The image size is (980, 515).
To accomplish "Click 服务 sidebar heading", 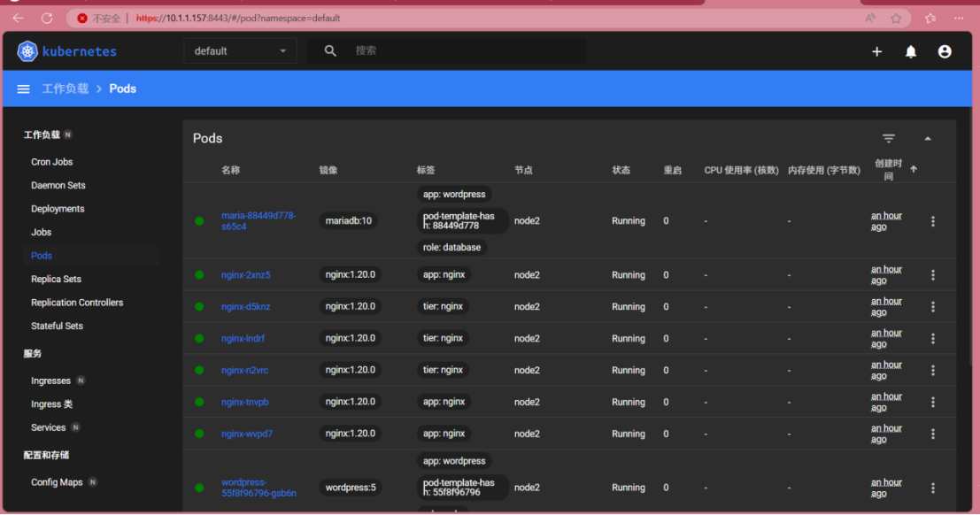I will coord(33,354).
